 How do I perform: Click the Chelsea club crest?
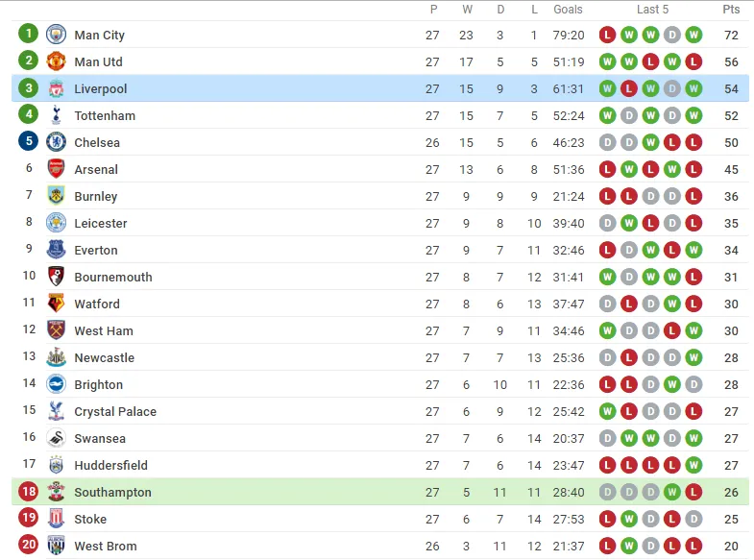point(57,142)
